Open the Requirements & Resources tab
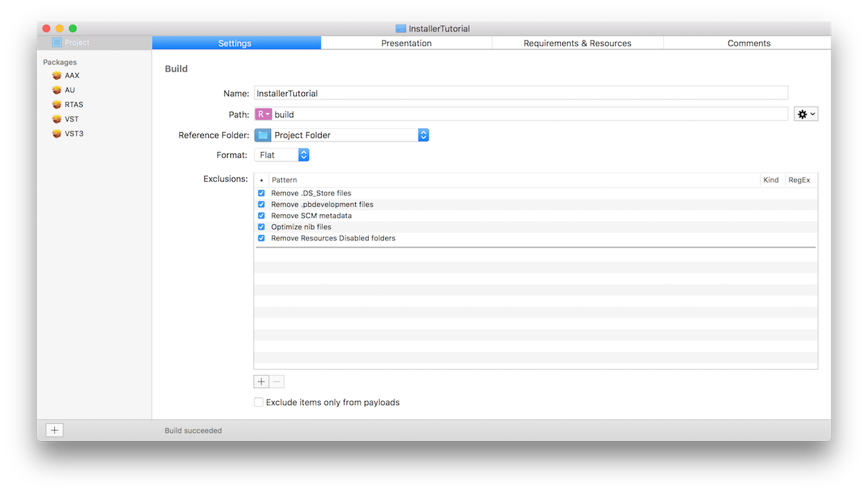Viewport: 868px width, 494px height. 577,43
